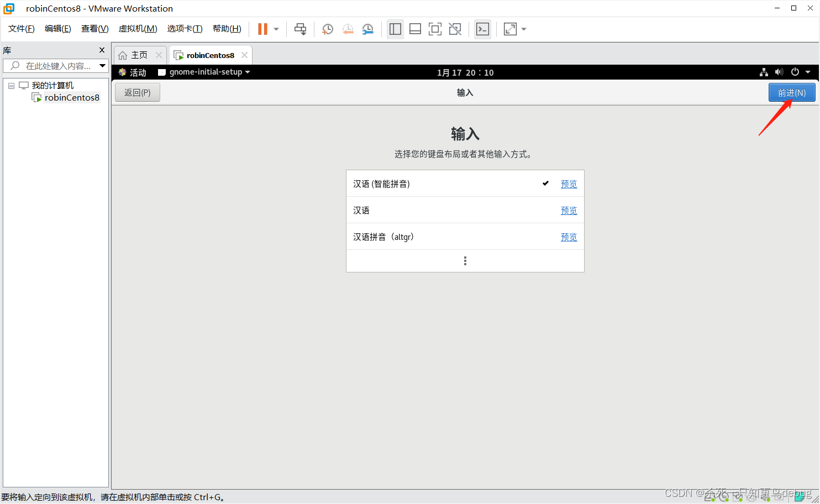Select robinCentos8 in the library tree
820x504 pixels.
(72, 98)
